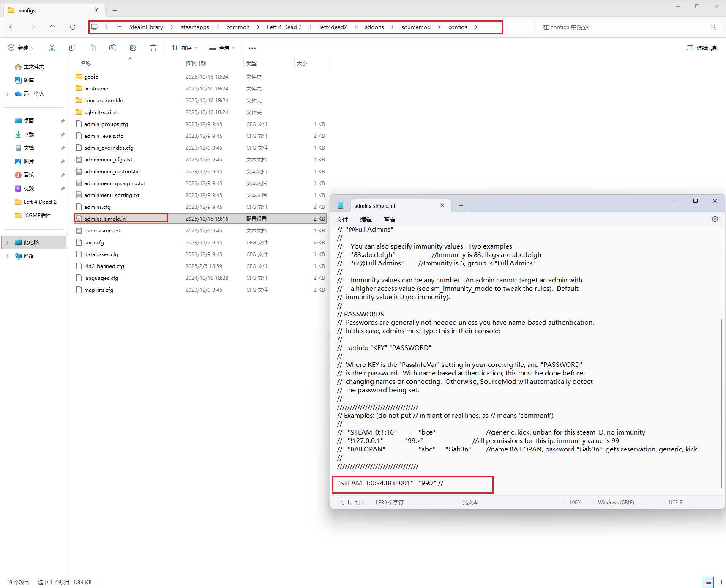Open the View dropdown menu
The width and height of the screenshot is (726, 588).
pos(222,48)
